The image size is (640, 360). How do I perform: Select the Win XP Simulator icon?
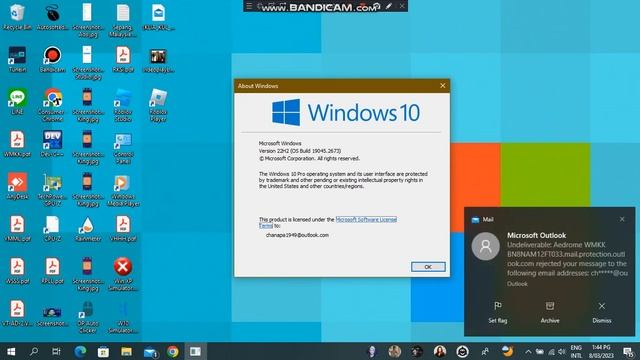click(x=123, y=274)
